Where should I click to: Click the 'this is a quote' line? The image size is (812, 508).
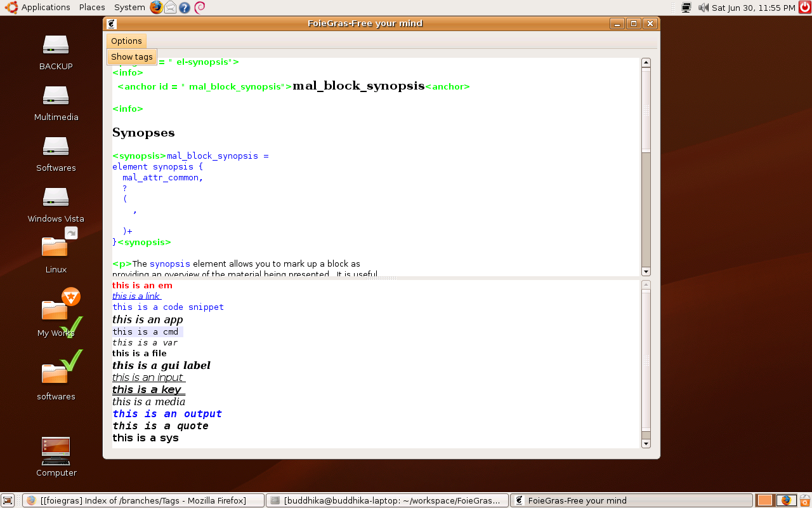point(160,425)
